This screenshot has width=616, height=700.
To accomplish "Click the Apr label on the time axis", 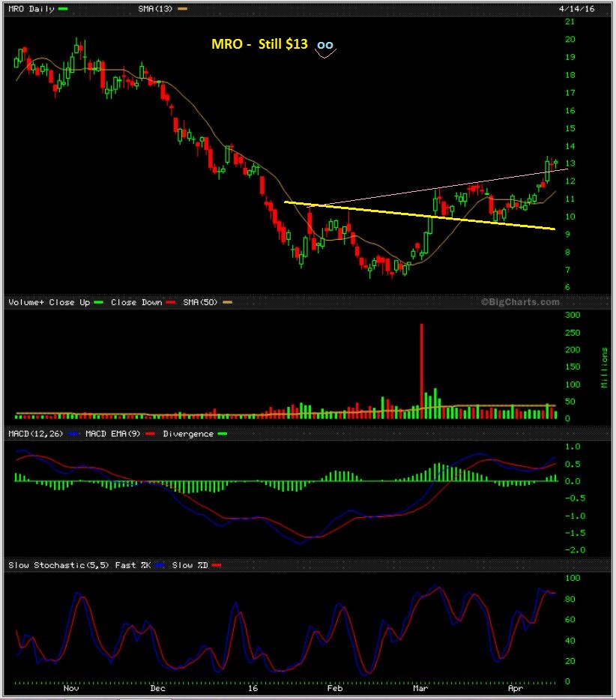I will coord(515,688).
